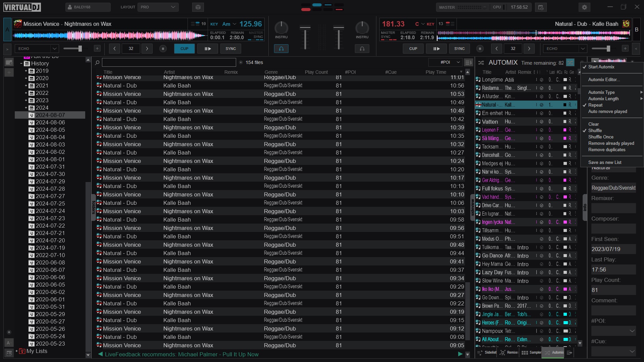Click the BALDY68 user account button
This screenshot has width=644, height=362.
pos(88,7)
